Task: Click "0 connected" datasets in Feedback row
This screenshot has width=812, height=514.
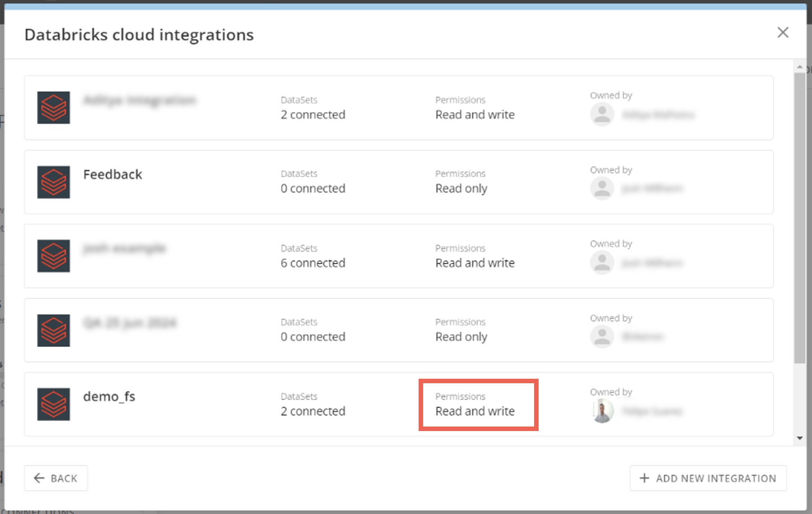Action: (x=313, y=188)
